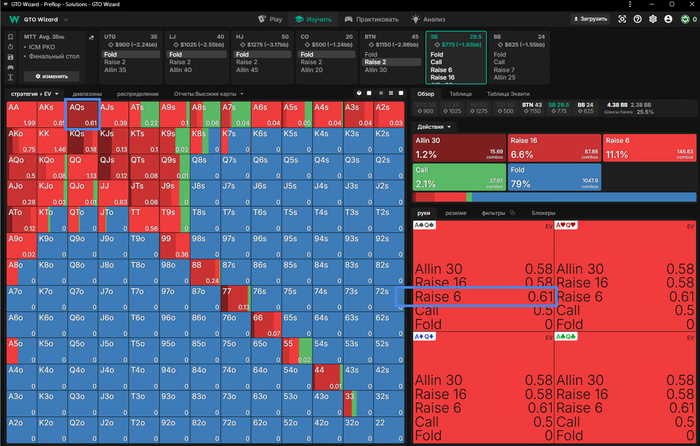Click the blue Fold 79% action card
The height and width of the screenshot is (446, 700).
tap(554, 177)
